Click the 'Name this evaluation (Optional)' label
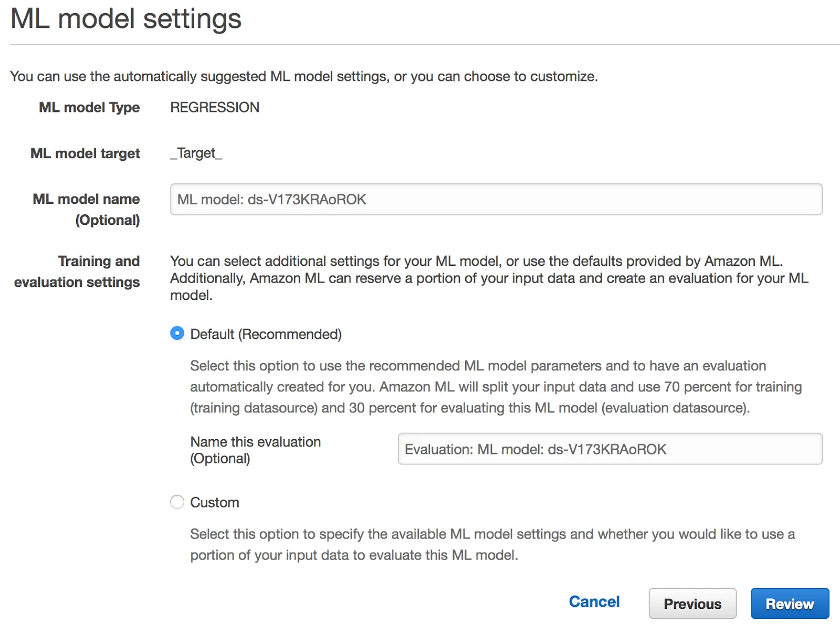The image size is (840, 632). [x=255, y=450]
